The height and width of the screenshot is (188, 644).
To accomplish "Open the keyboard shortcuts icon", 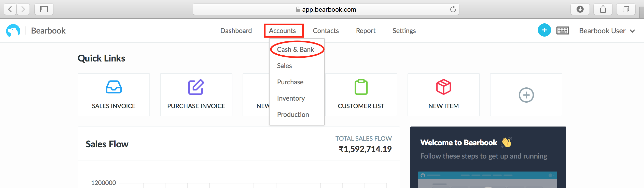I will (563, 30).
